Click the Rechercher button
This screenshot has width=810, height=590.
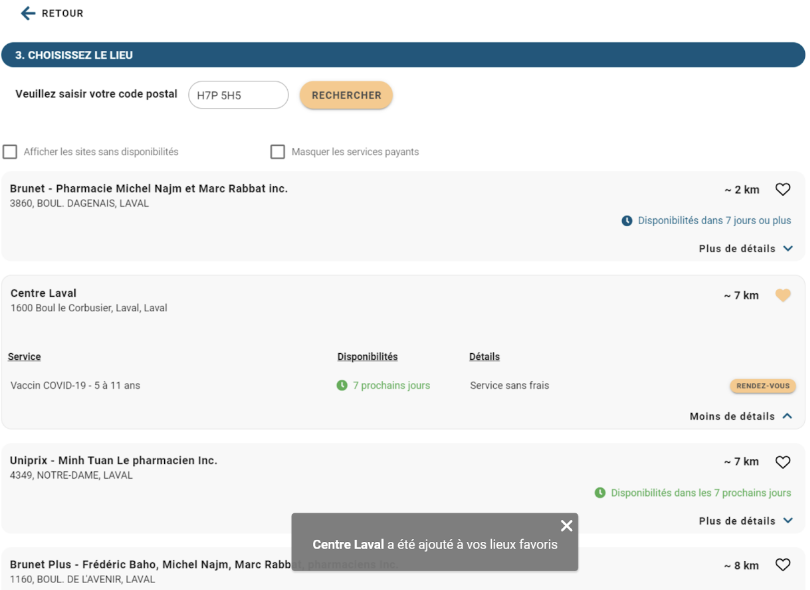(x=346, y=95)
